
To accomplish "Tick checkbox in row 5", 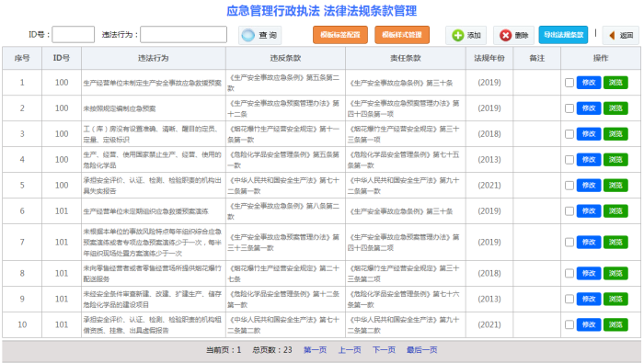I will coord(569,186).
